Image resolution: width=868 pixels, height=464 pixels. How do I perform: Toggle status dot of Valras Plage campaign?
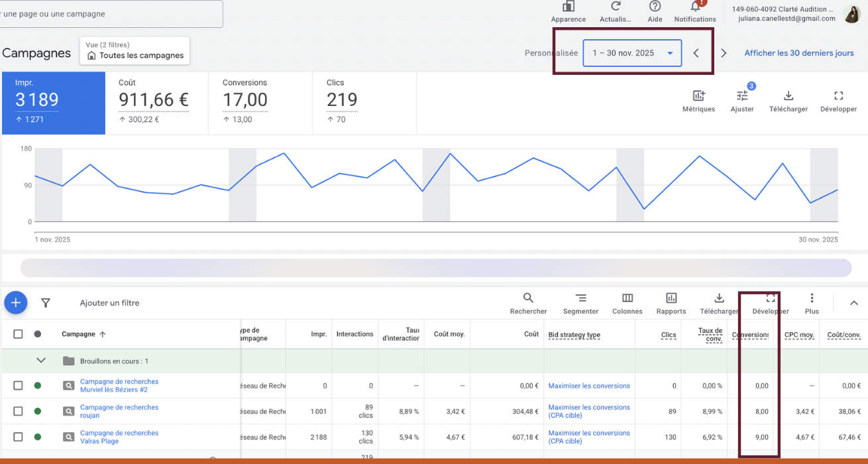coord(38,437)
